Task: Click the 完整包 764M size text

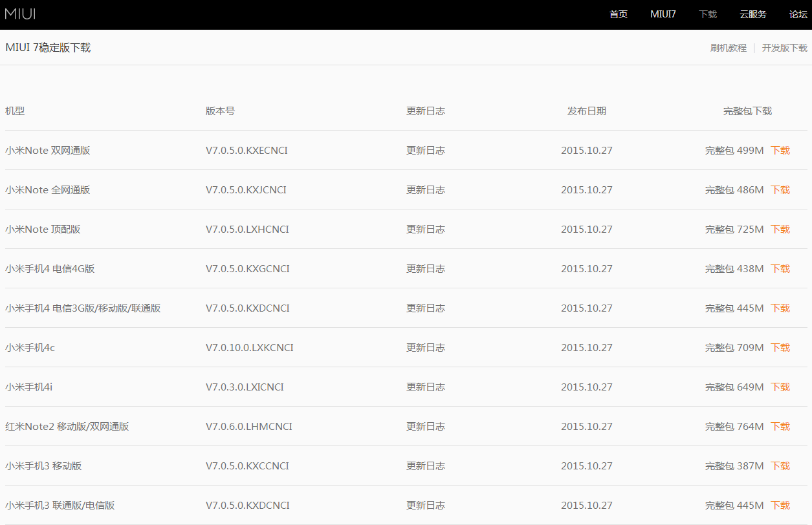Action: click(x=734, y=427)
